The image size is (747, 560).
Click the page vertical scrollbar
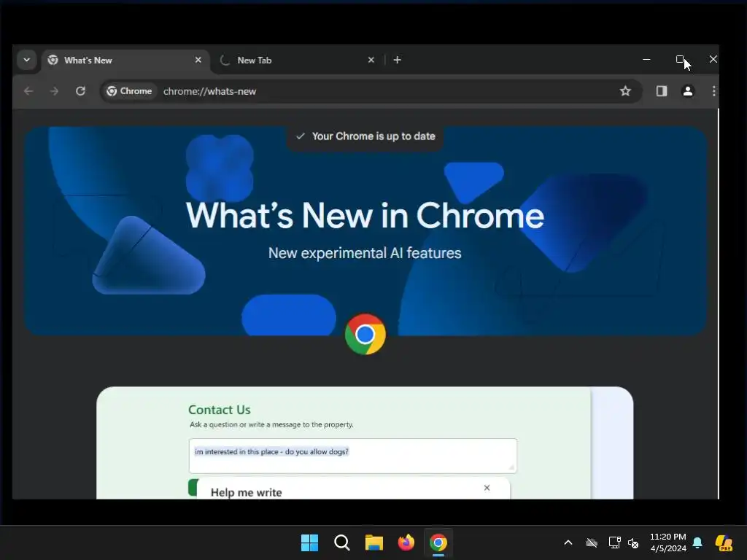click(x=718, y=304)
